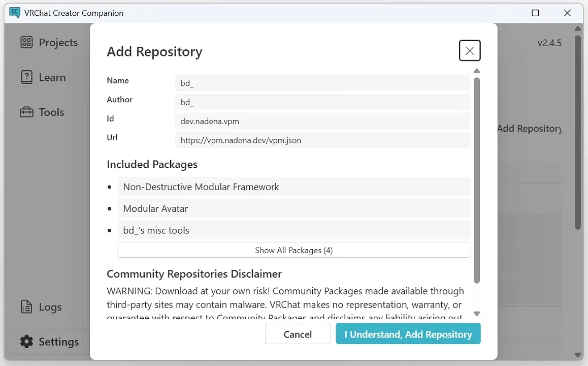Click the Learn question-mark icon
The image size is (588, 366).
[26, 77]
